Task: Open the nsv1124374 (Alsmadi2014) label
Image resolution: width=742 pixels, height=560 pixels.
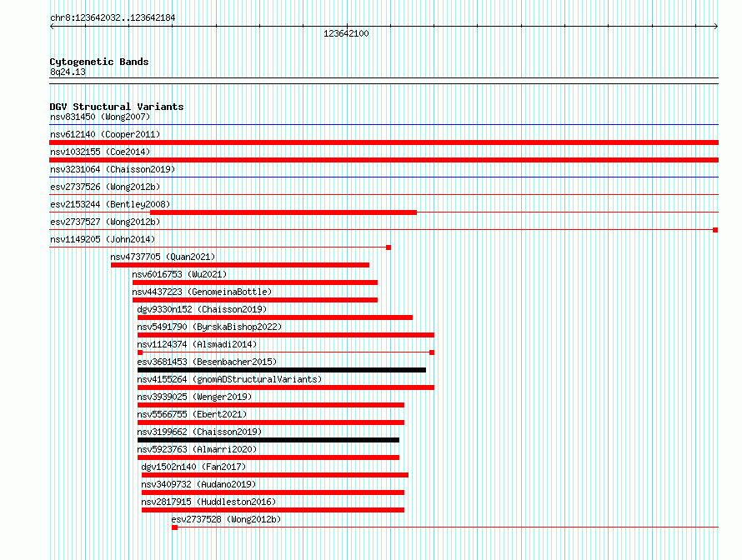Action: [197, 344]
